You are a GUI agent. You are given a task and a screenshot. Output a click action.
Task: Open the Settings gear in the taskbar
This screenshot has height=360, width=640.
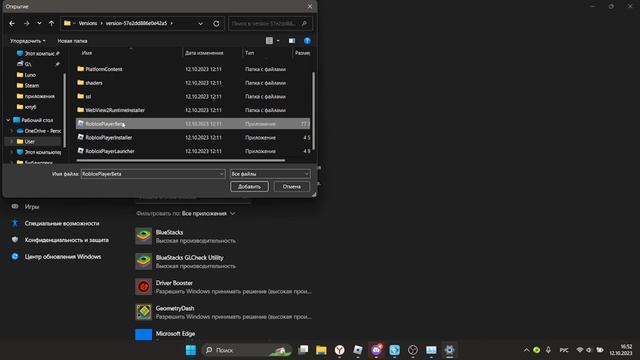coord(449,350)
